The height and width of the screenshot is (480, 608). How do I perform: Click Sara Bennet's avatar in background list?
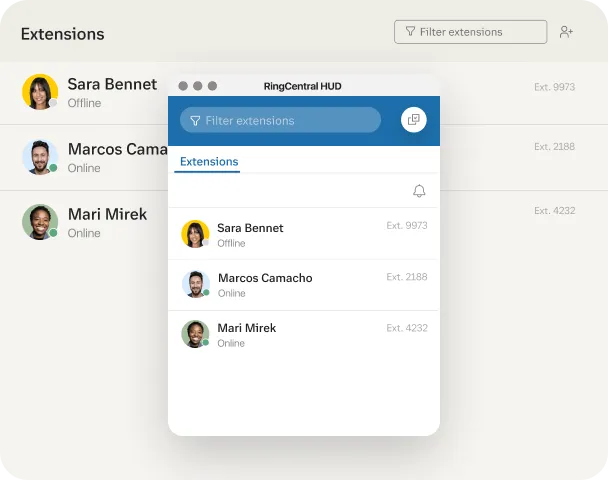click(39, 92)
